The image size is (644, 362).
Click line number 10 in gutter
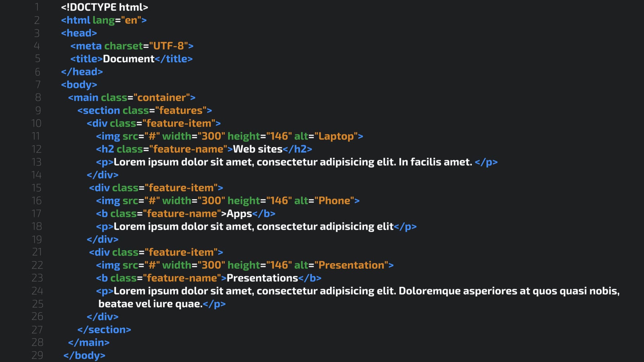(36, 123)
